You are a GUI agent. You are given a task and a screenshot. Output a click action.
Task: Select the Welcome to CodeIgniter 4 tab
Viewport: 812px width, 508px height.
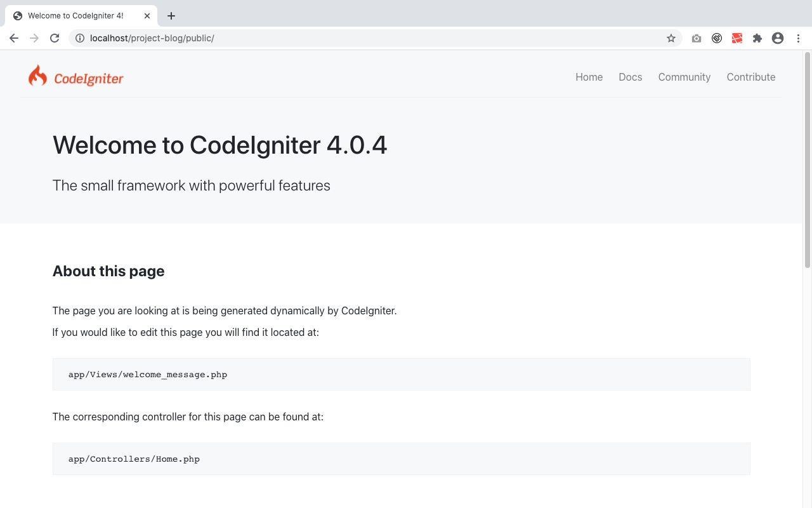pos(76,15)
